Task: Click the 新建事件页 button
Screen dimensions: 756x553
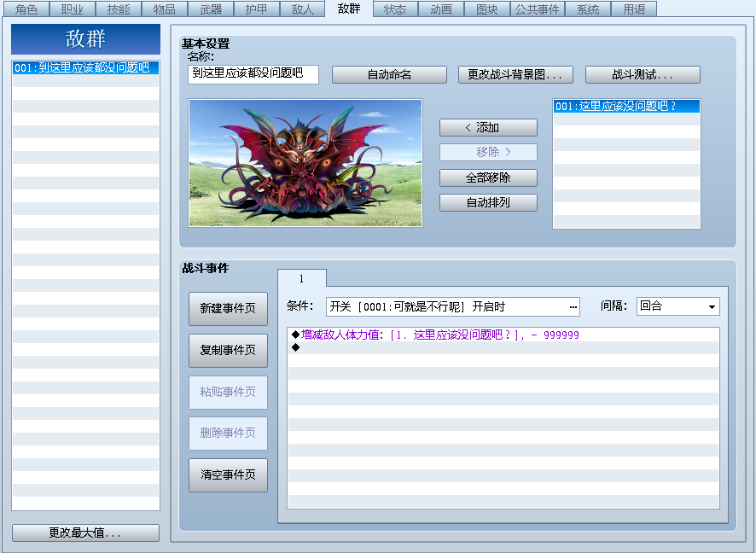Action: 228,309
